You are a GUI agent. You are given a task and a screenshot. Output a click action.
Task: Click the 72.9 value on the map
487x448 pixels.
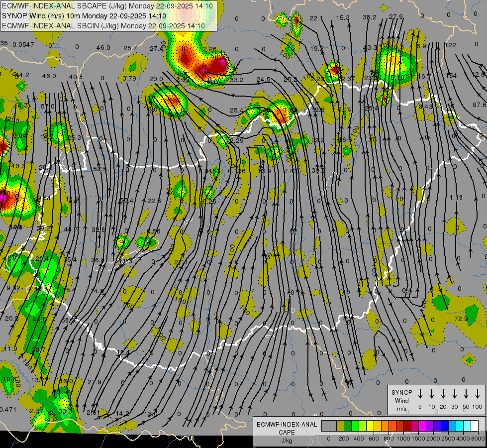461,319
